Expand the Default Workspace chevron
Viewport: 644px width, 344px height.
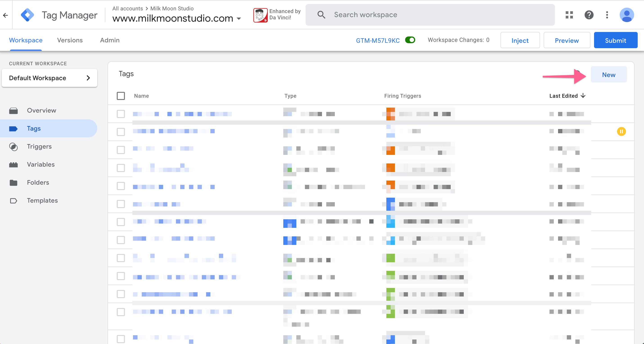coord(88,78)
